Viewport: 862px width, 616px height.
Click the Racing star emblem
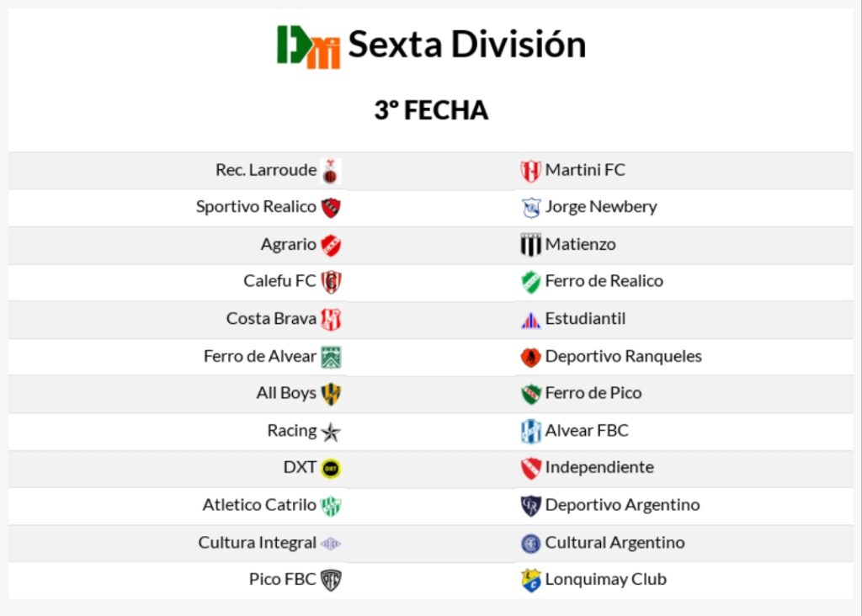point(331,432)
